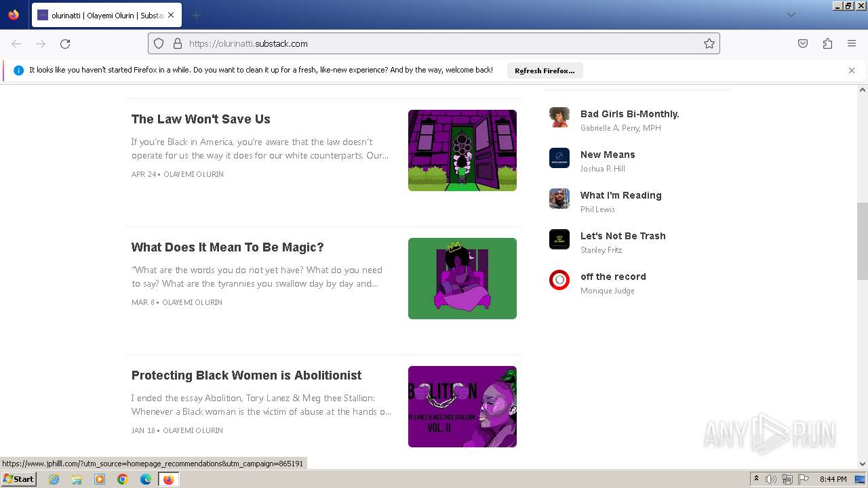Open Bad Girls Bi-Monthly. recommendation
Viewport: 868px width, 488px height.
[x=630, y=114]
